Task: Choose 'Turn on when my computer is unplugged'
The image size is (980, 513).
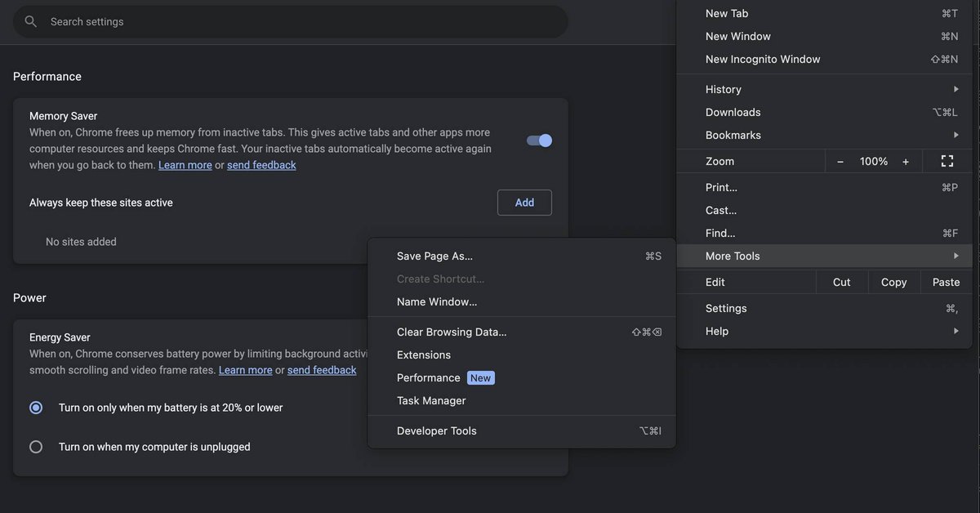Action: coord(34,446)
